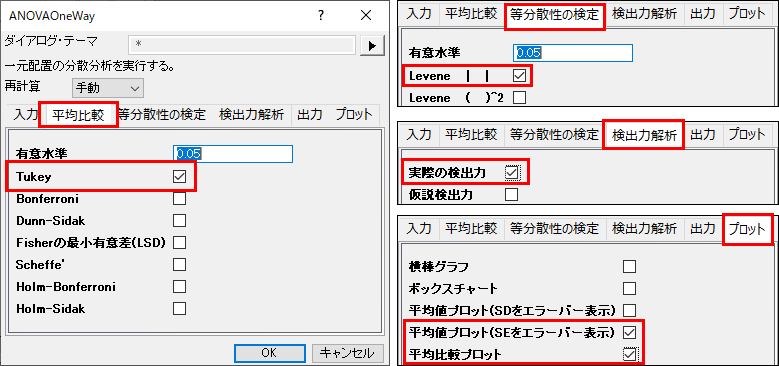Click the ? help button in title bar
Viewport: 779px width, 366px height.
(x=321, y=16)
